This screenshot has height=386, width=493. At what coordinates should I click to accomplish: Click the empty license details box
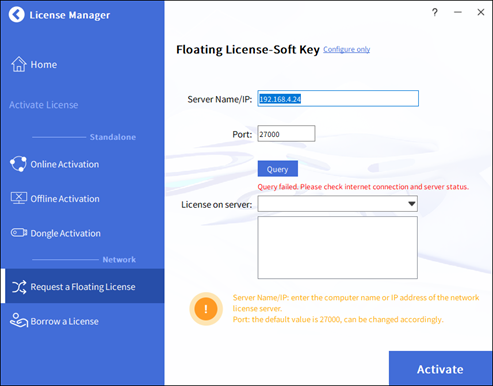(x=337, y=247)
